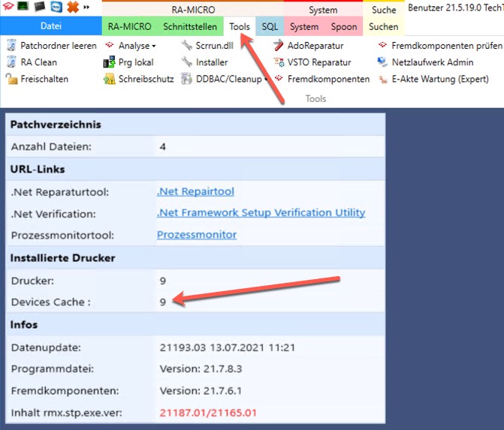504x430 pixels.
Task: Click the Prg lokal icon
Action: (109, 62)
